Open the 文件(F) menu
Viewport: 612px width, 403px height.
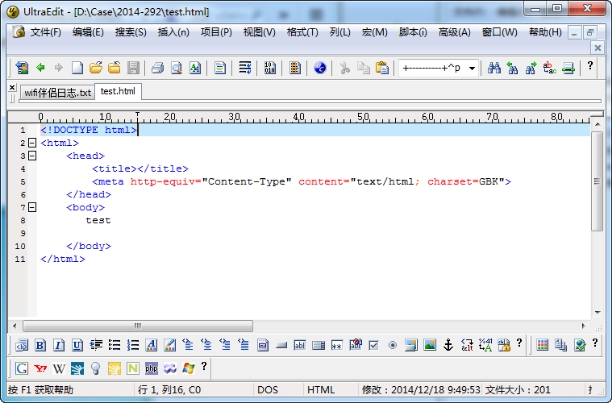tap(45, 32)
